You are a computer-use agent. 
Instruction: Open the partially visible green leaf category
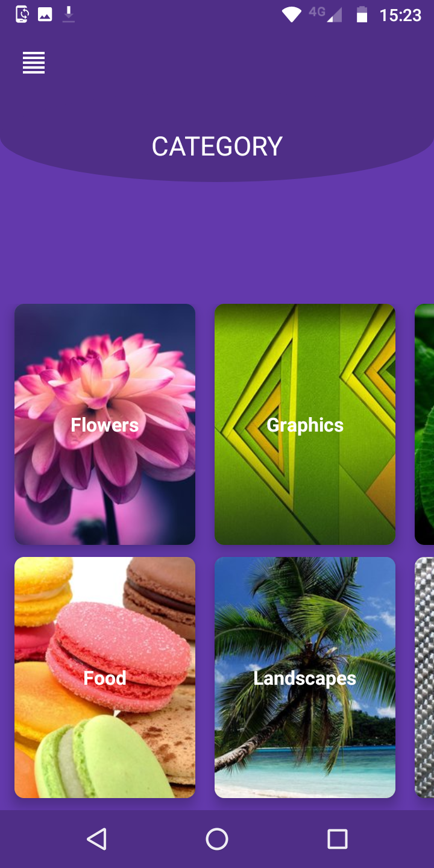tap(424, 424)
